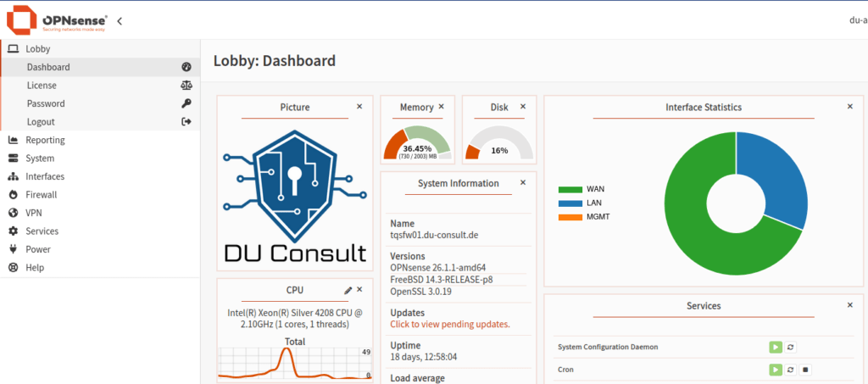
Task: Close the System Information widget
Action: point(523,182)
